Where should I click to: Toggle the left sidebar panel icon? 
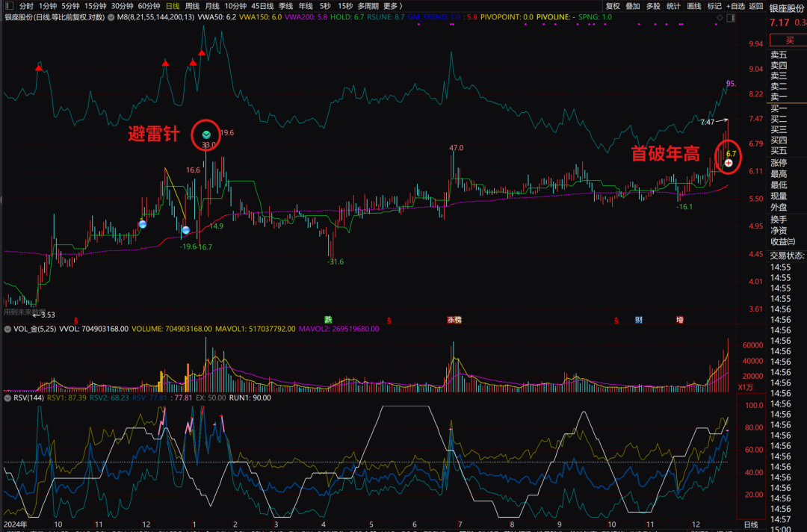(x=9, y=6)
